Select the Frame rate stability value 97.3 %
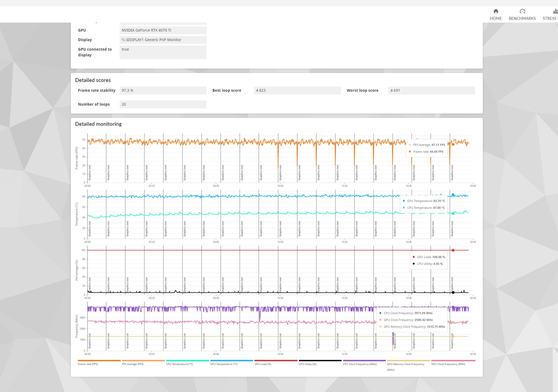 tap(163, 90)
